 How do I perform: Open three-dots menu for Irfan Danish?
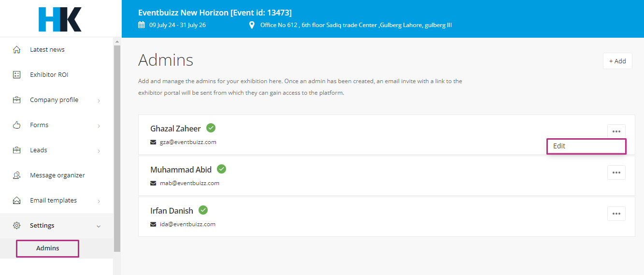[616, 214]
